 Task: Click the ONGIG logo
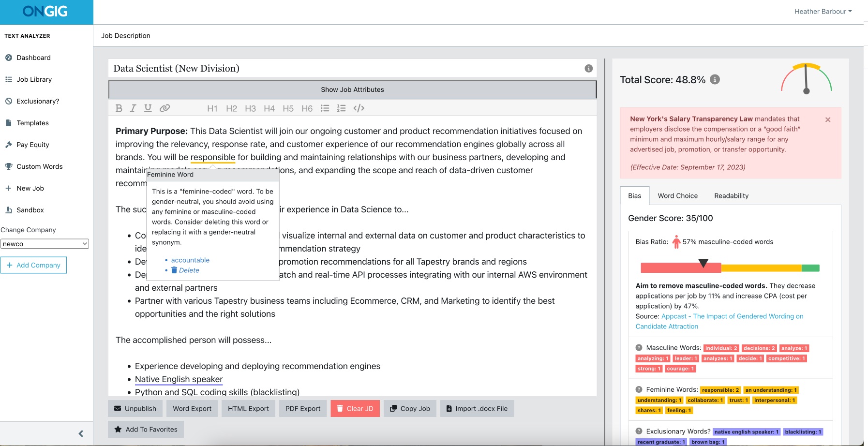(x=45, y=12)
